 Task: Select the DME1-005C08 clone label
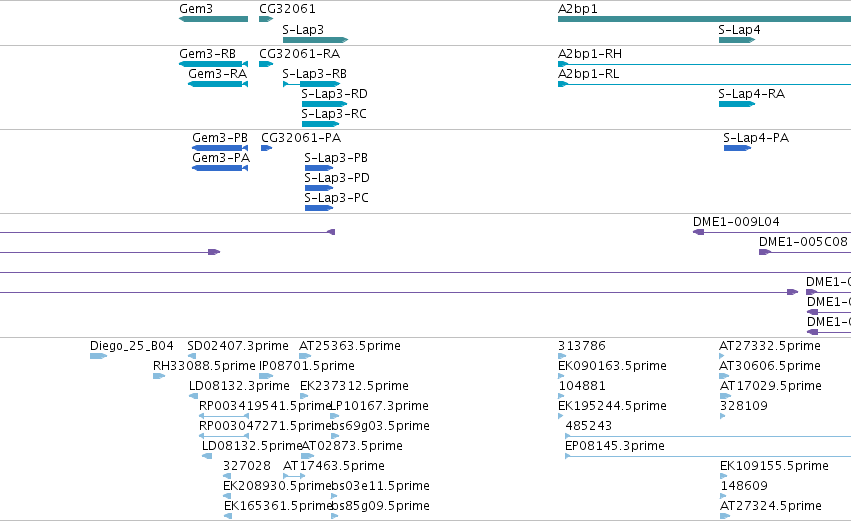(x=803, y=242)
